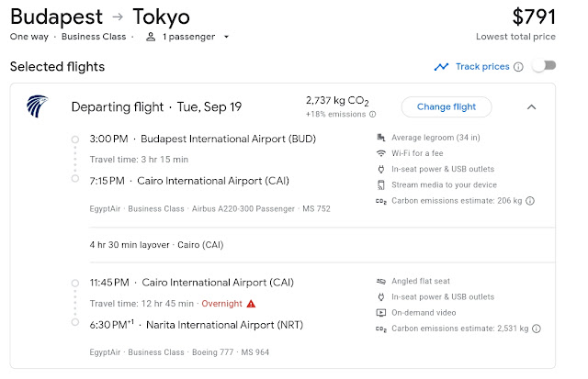
Task: Collapse the departing flight details
Action: click(531, 107)
